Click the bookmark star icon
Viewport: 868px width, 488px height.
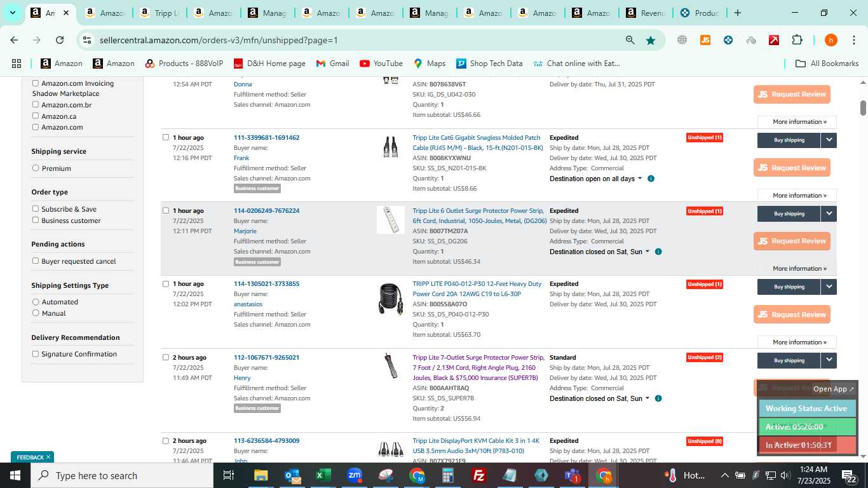(x=651, y=40)
